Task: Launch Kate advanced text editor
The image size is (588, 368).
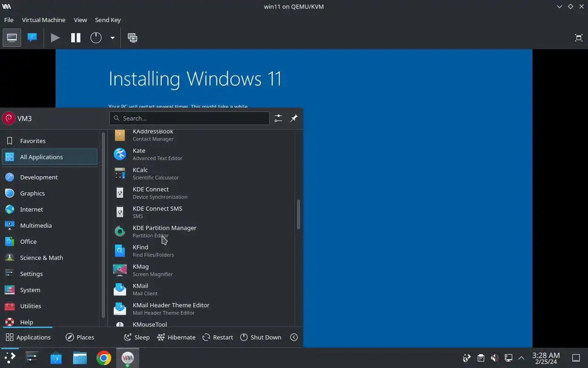Action: [201, 154]
